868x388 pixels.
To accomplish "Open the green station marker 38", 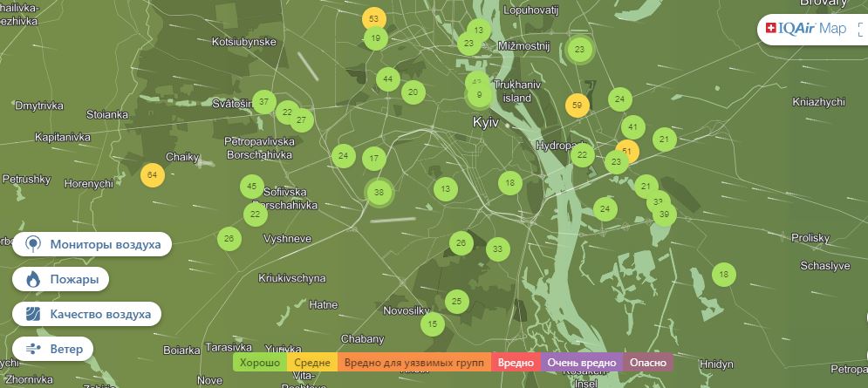I will (379, 193).
